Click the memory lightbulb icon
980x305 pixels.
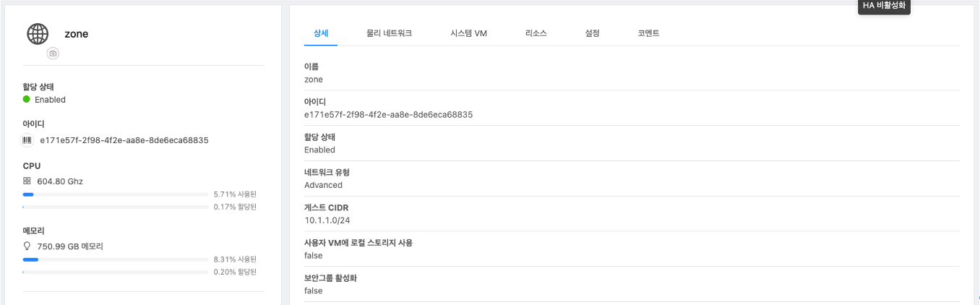point(27,246)
